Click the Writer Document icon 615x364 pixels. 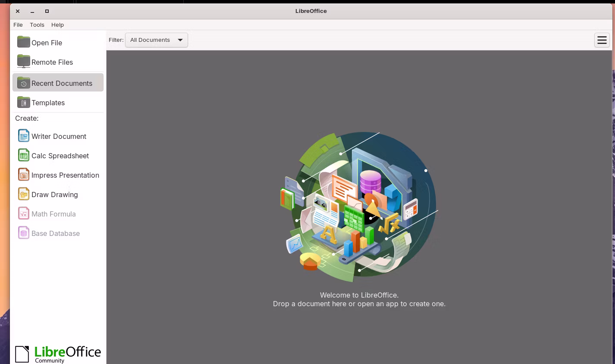tap(23, 135)
